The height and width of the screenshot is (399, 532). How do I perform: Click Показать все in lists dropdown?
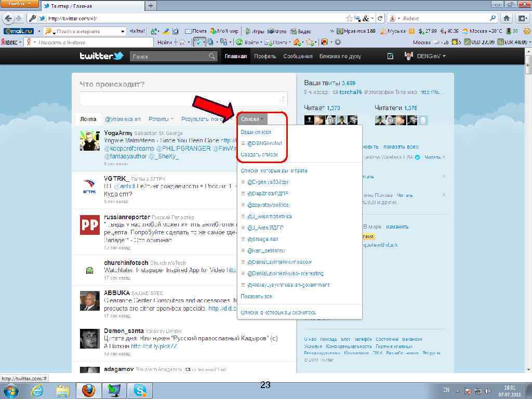256,296
